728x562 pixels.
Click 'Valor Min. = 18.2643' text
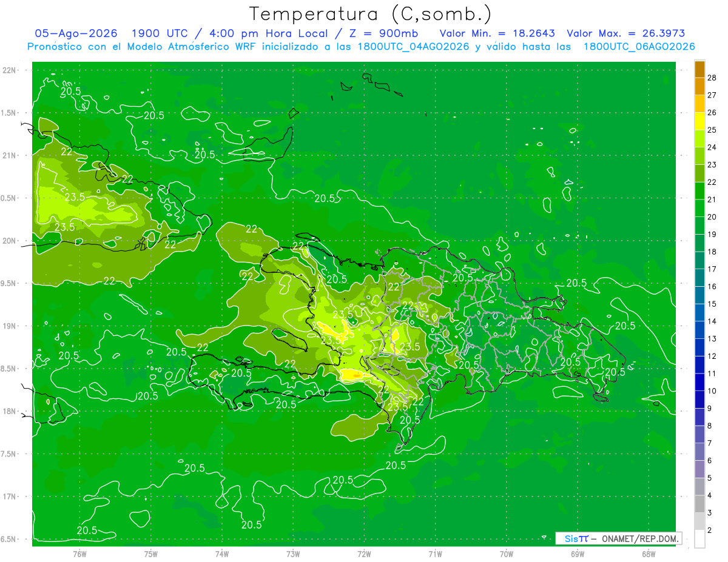coord(497,34)
